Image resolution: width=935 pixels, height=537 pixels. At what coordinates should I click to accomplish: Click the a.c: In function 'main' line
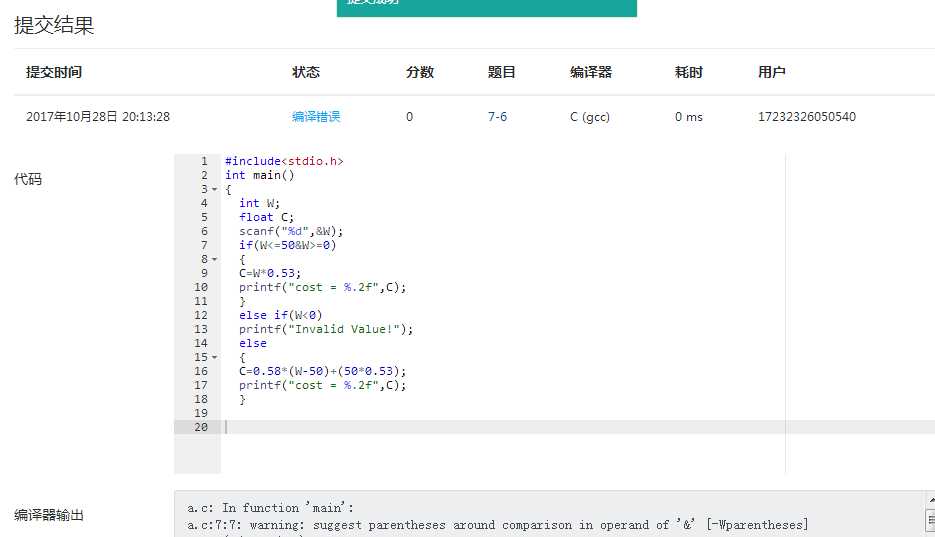point(270,508)
